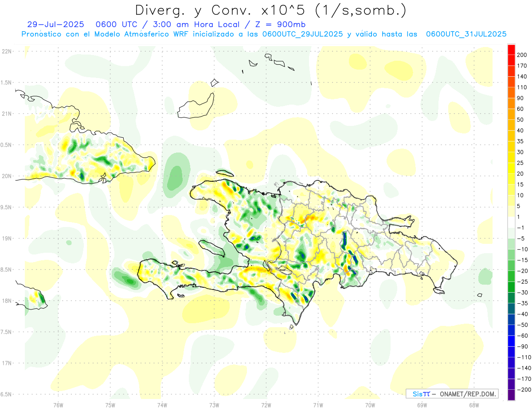The height and width of the screenshot is (411, 532).
Task: Click the '74W' longitude label
Action: click(162, 404)
